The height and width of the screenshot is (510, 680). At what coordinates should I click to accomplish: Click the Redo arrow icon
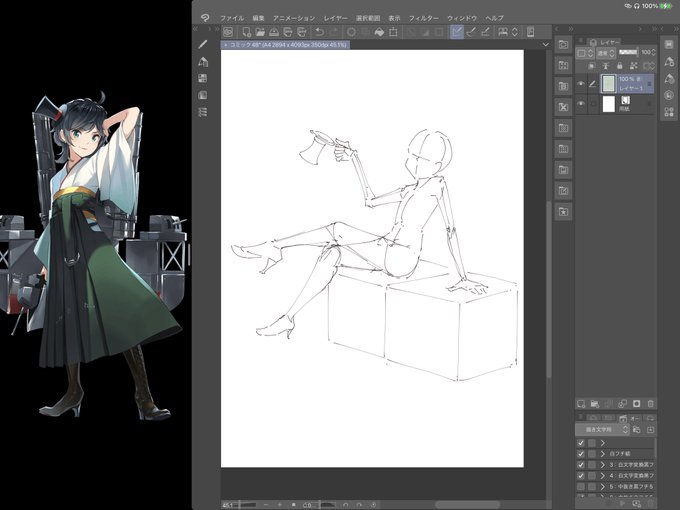[334, 32]
